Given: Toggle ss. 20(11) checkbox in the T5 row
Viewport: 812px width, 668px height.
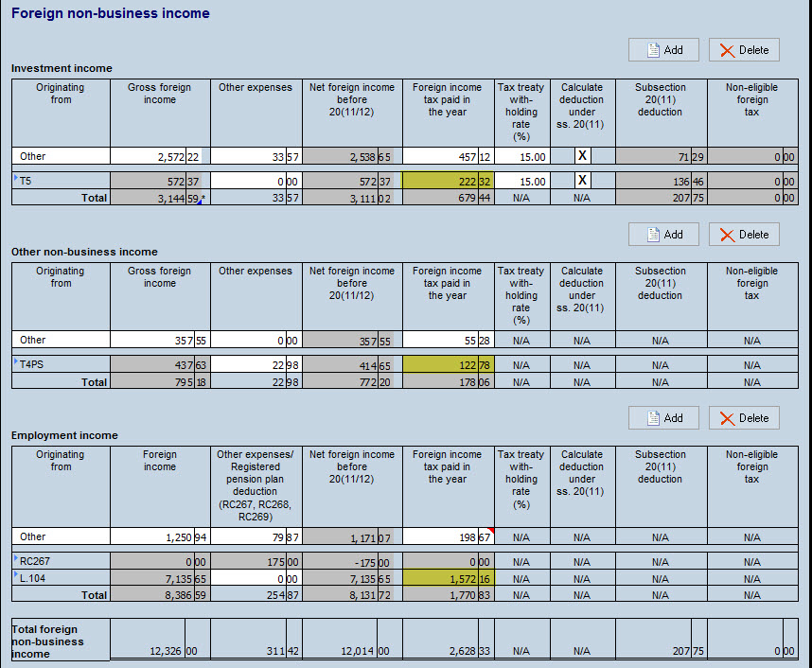Looking at the screenshot, I should (582, 181).
